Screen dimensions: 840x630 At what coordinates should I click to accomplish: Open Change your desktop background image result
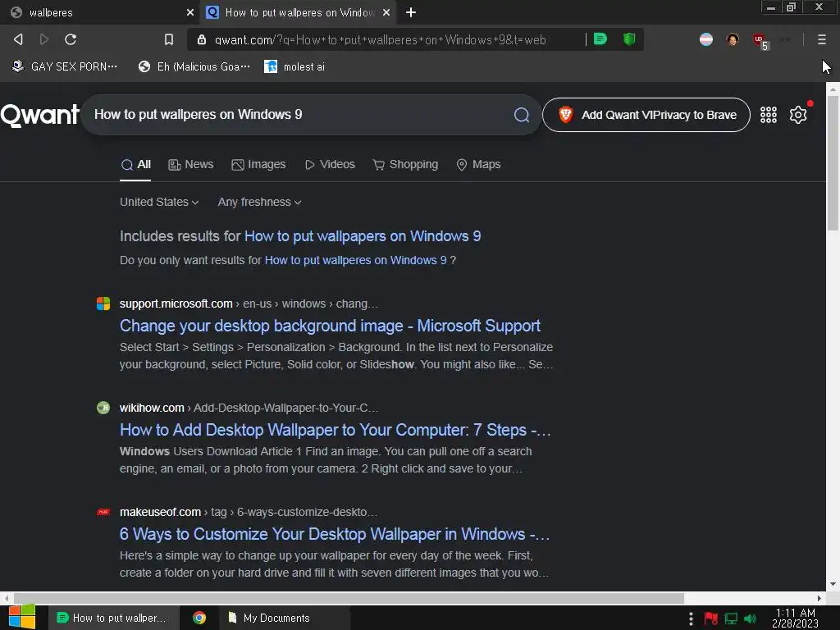(x=330, y=326)
